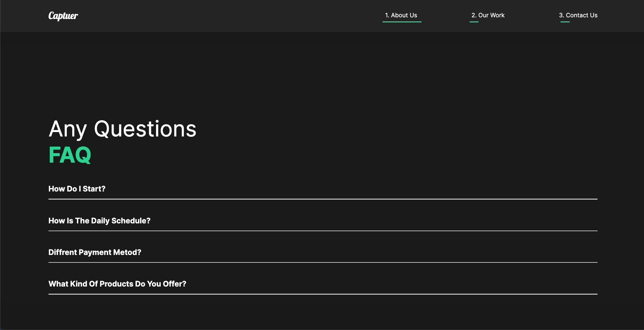Click the "Any Questions" title text
This screenshot has width=644, height=330.
pyautogui.click(x=122, y=129)
